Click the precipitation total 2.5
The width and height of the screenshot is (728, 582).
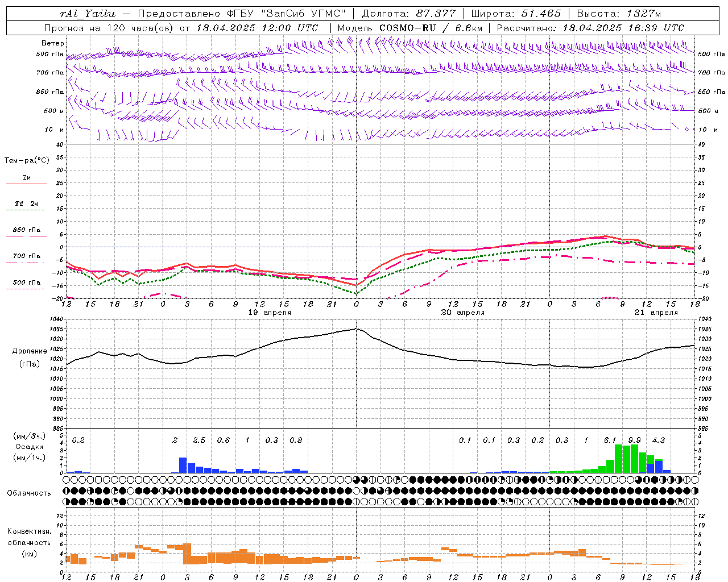click(199, 440)
